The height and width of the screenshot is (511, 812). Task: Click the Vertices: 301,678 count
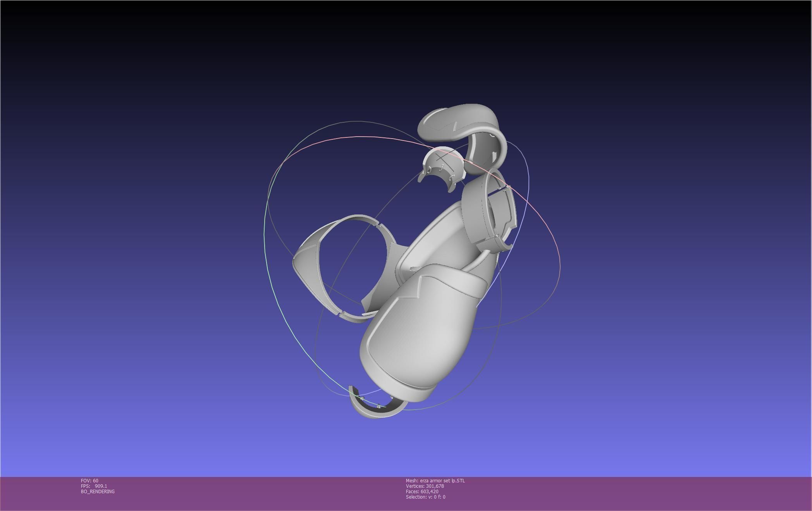(x=425, y=486)
